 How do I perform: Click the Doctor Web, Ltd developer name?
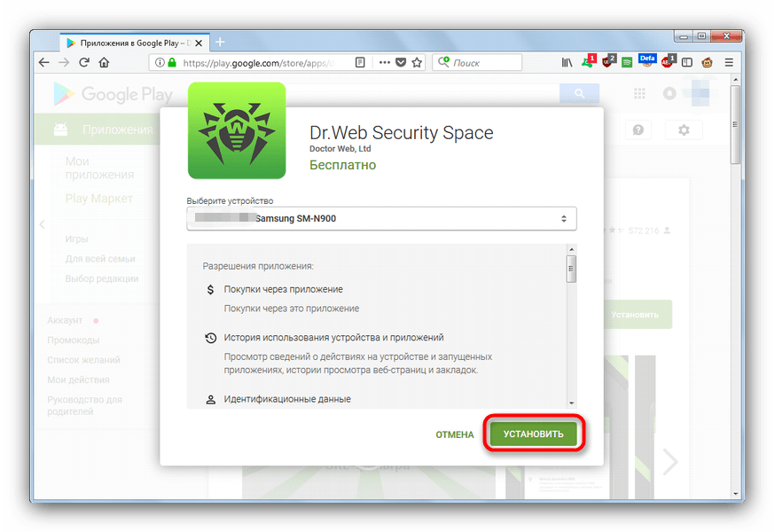click(340, 149)
